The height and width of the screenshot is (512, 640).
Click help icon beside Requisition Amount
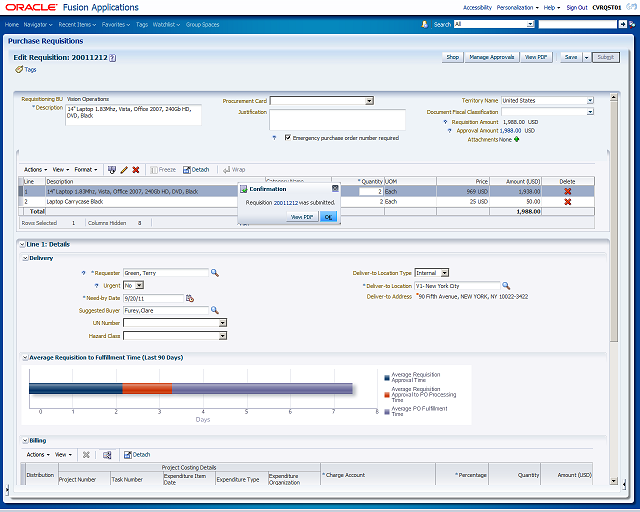pyautogui.click(x=445, y=122)
